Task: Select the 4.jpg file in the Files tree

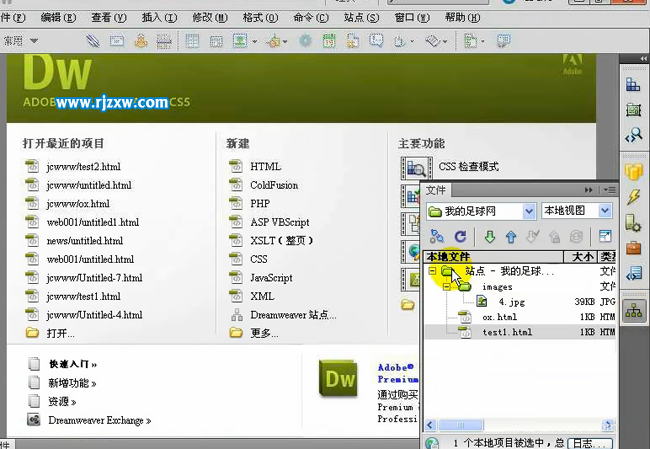Action: (512, 302)
